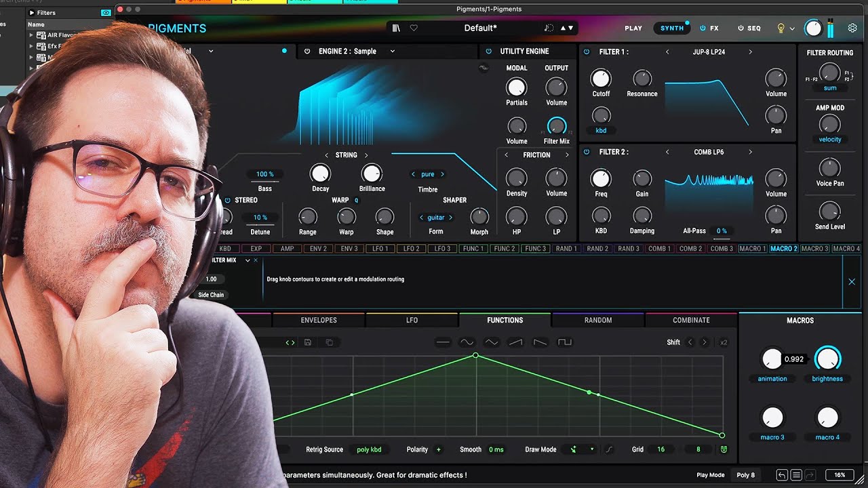Select previous Form option before guitar
This screenshot has height=488, width=868.
(421, 218)
